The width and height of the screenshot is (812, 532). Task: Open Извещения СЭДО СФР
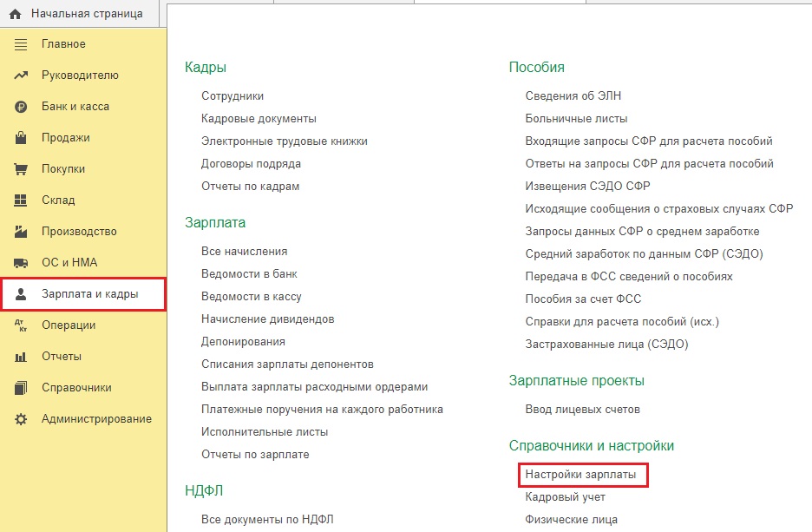(x=588, y=186)
